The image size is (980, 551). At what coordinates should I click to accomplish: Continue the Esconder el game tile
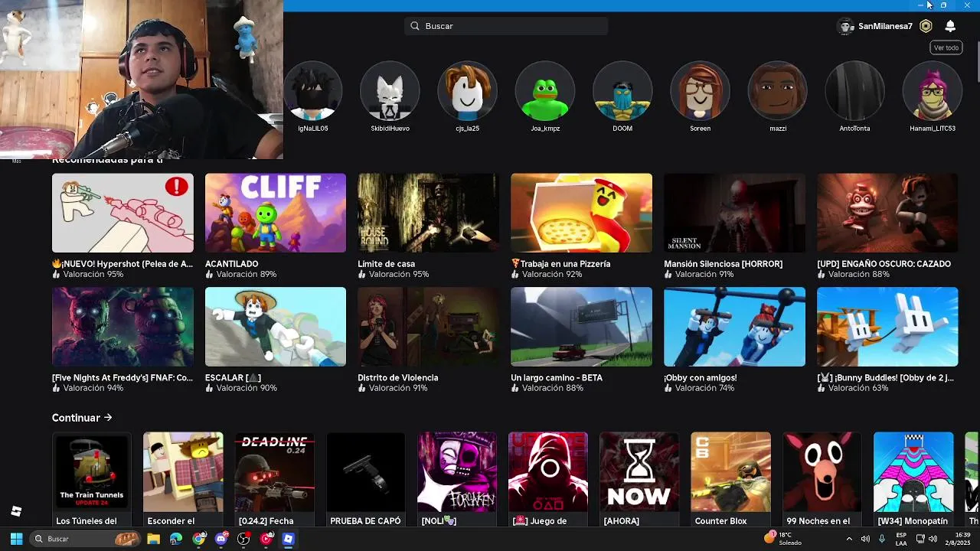(183, 472)
